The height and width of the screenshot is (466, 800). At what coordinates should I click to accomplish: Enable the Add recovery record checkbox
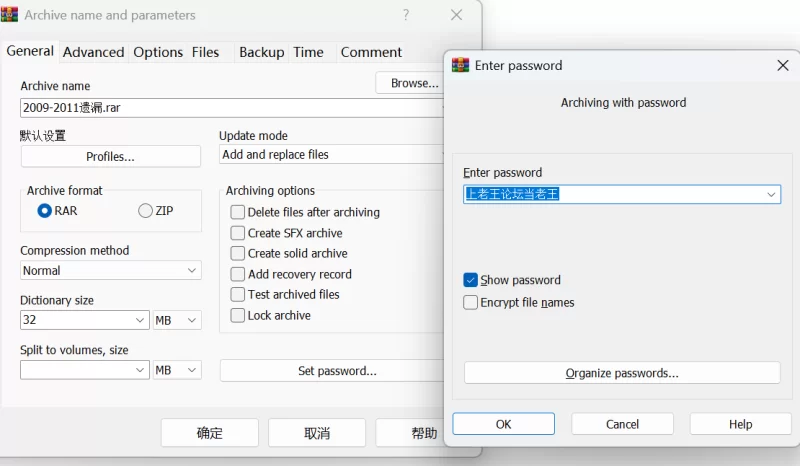coord(238,274)
